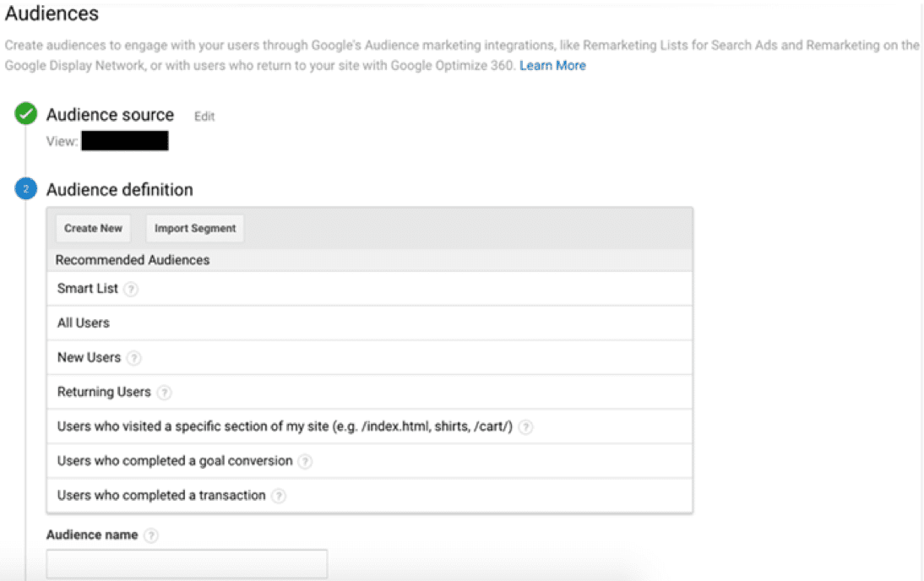Click help icon beside Returning Users
924x581 pixels.
point(164,393)
